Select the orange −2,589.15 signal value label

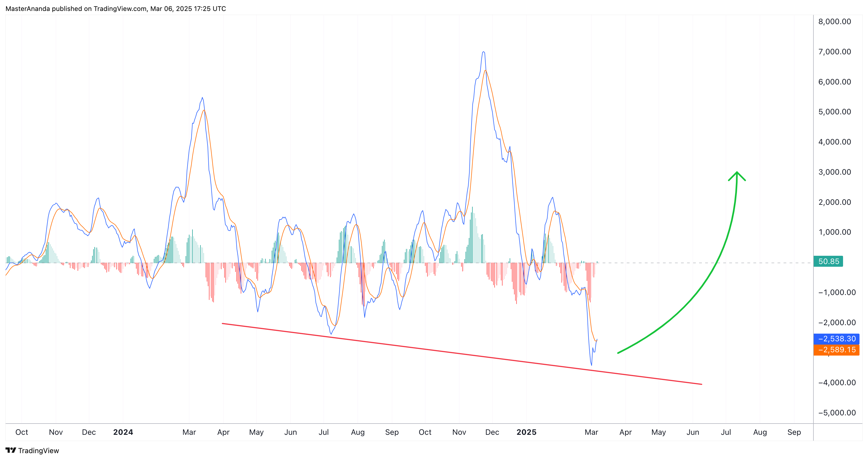coord(836,350)
